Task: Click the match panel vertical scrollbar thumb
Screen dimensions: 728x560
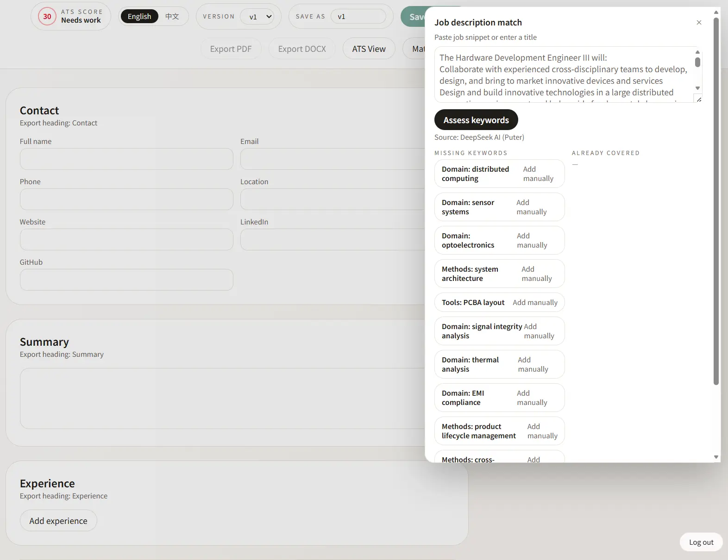Action: coord(716,201)
